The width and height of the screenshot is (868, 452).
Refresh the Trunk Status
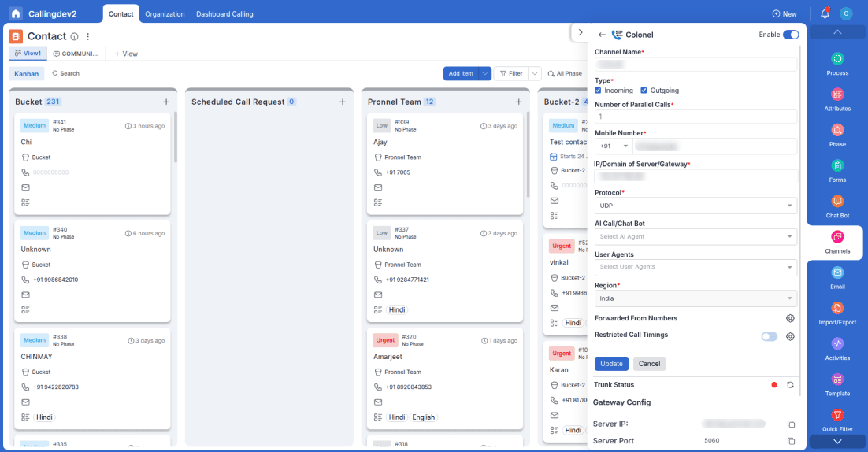coord(790,385)
